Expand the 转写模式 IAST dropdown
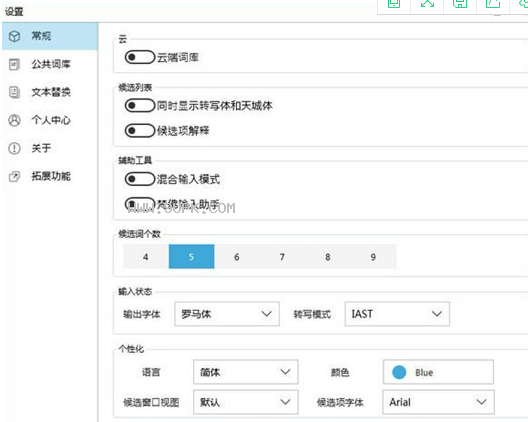Viewport: 528px width, 422px height. click(397, 314)
